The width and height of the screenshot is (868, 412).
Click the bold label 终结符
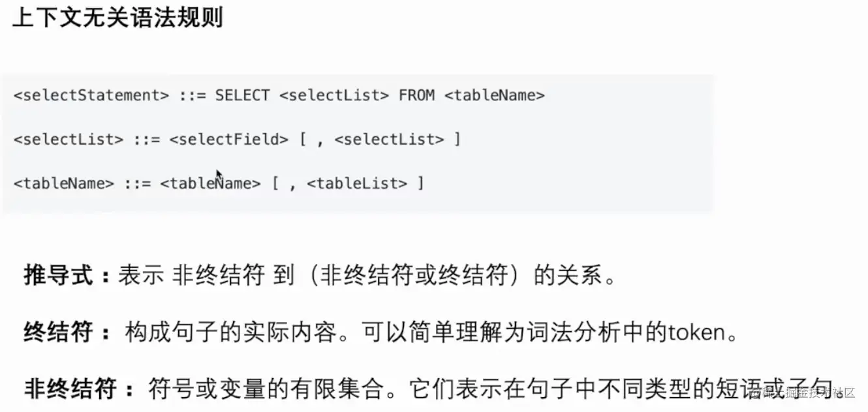[x=61, y=332]
